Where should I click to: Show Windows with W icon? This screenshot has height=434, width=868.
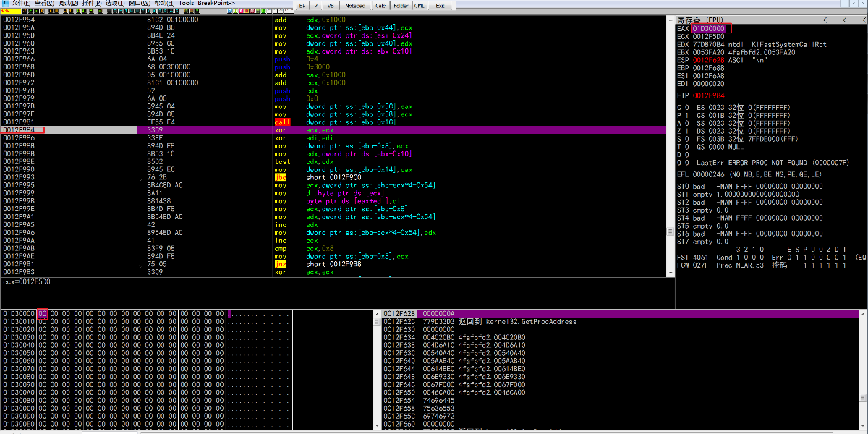click(132, 11)
